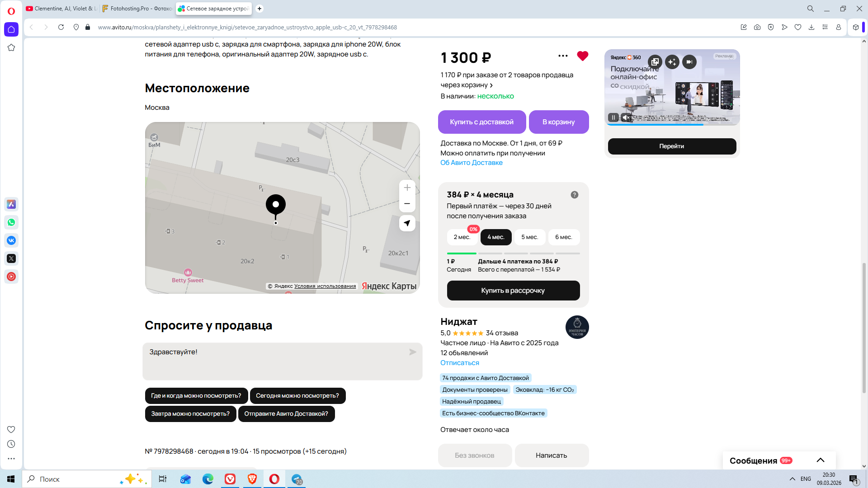The image size is (868, 488).
Task: Open the three-dots listing options menu
Action: pos(563,56)
